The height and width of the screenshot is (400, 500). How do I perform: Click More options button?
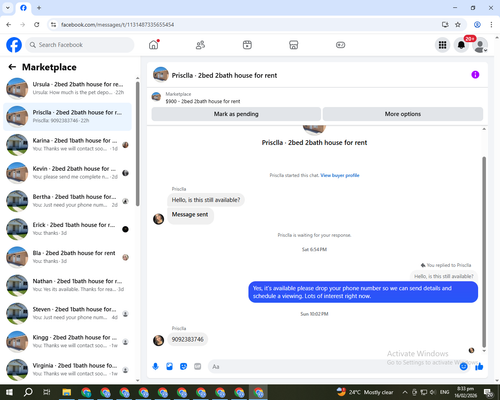(403, 114)
